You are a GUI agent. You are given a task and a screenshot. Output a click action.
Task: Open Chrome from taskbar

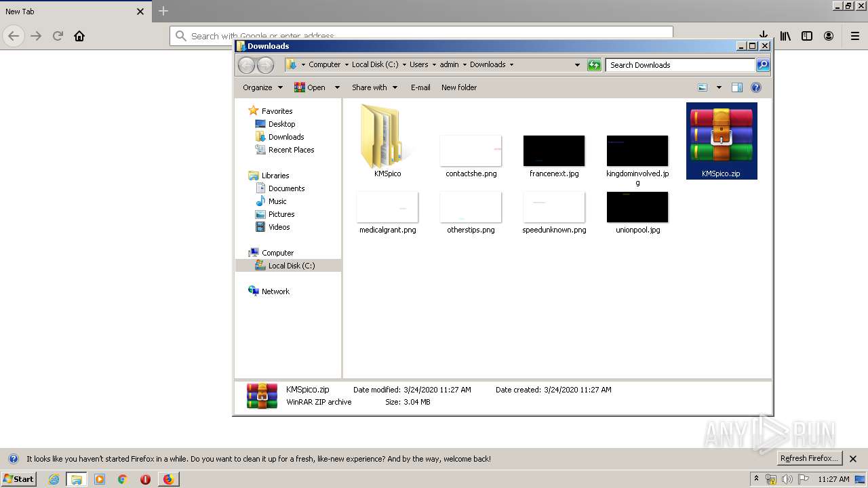[x=123, y=479]
